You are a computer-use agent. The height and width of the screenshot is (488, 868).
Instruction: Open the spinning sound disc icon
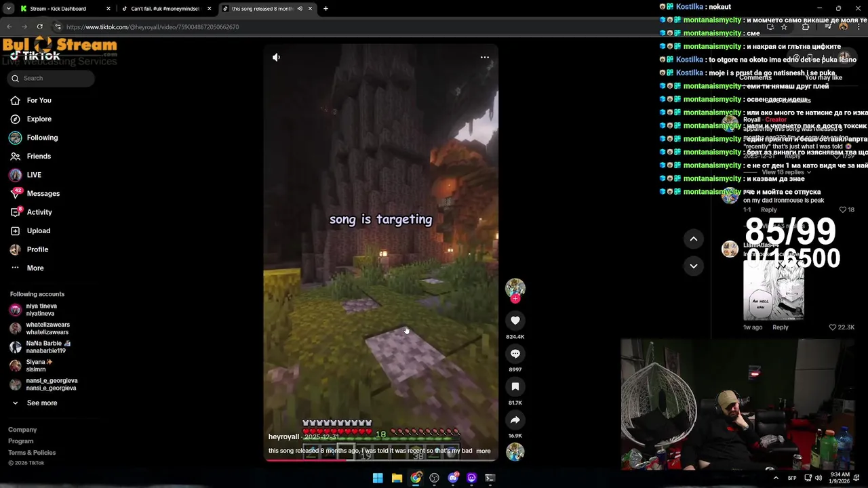[x=515, y=452]
